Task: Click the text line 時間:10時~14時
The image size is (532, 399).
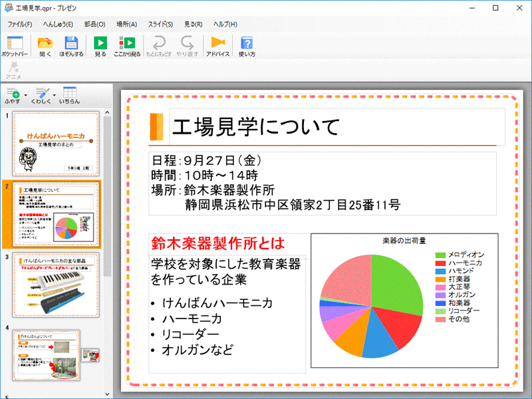Action: click(x=205, y=176)
